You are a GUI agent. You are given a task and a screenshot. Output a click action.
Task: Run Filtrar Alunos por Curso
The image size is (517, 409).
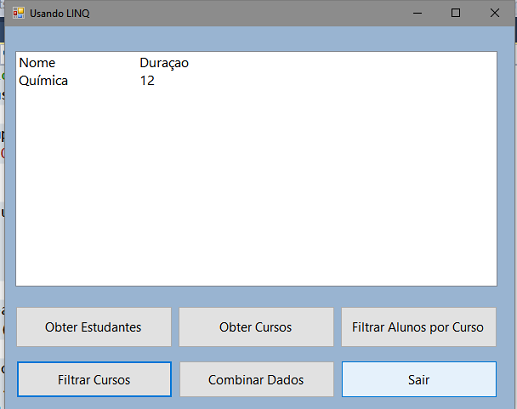point(419,327)
